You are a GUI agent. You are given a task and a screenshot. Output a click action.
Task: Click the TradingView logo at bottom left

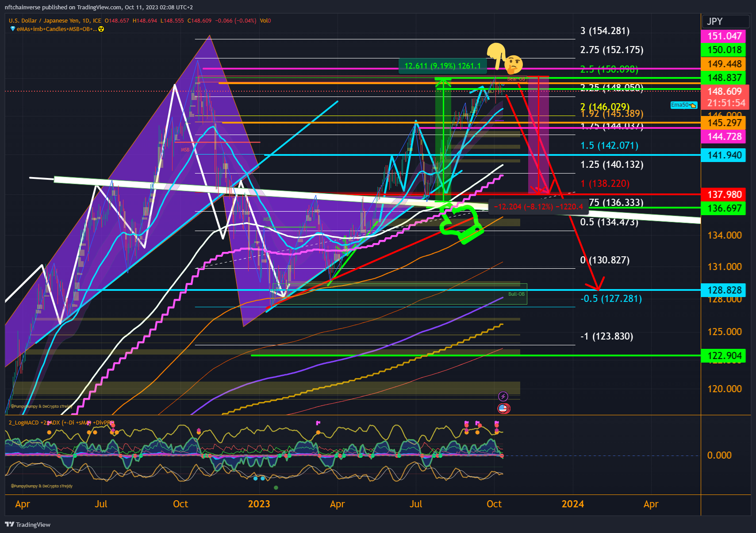point(27,525)
